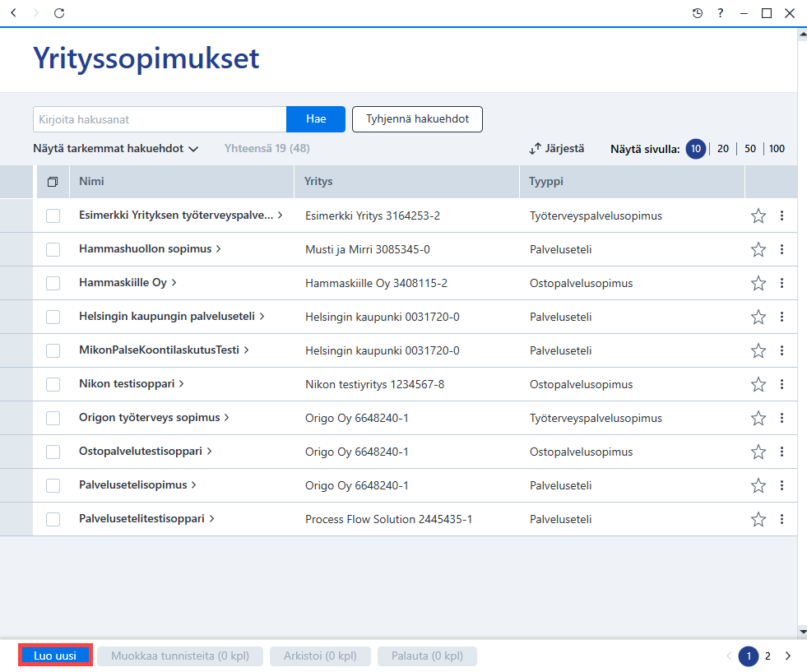Open three-dot menu for Nikon testisoppari

point(781,384)
